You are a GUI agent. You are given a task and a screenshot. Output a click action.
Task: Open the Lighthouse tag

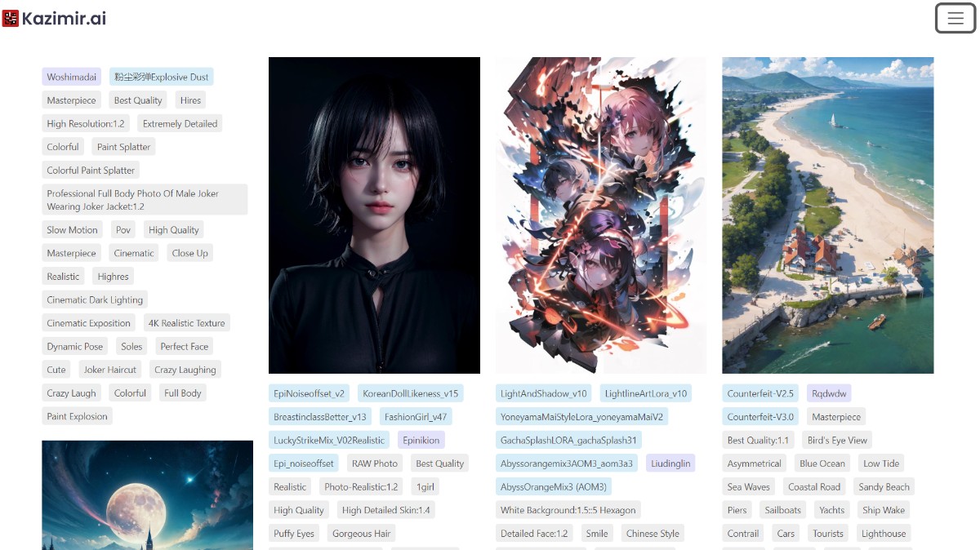pos(884,534)
